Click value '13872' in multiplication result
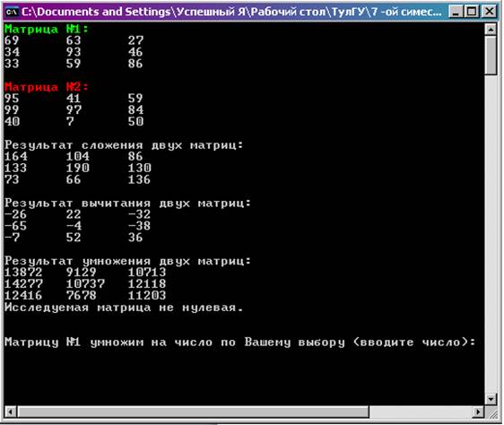 coord(23,273)
